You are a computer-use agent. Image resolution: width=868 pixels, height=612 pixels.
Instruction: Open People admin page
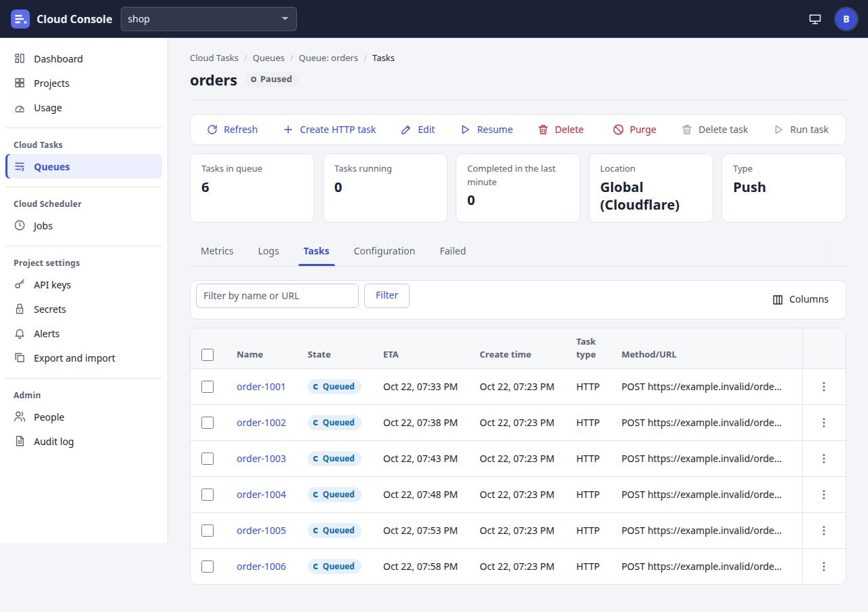[x=83, y=417]
